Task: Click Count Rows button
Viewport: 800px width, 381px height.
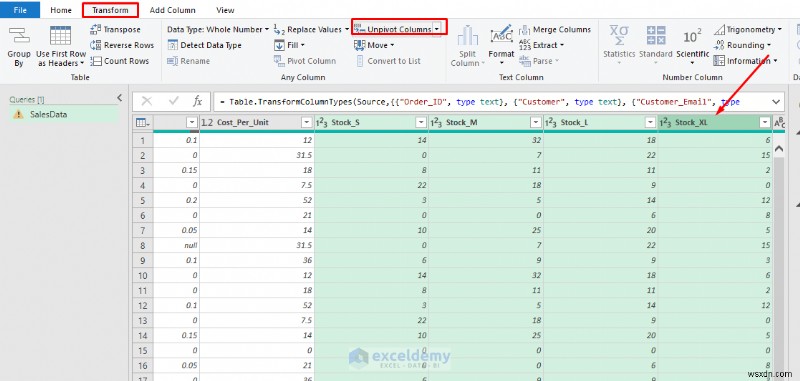Action: coord(119,61)
